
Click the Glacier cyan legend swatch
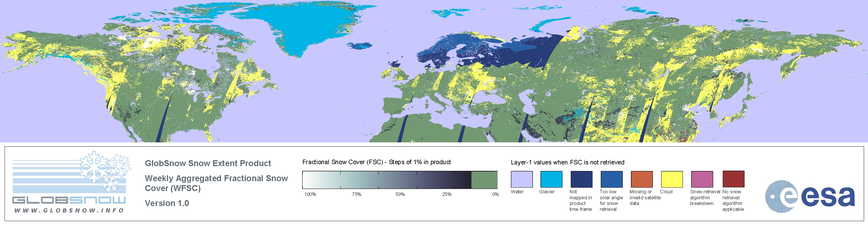[x=551, y=179]
